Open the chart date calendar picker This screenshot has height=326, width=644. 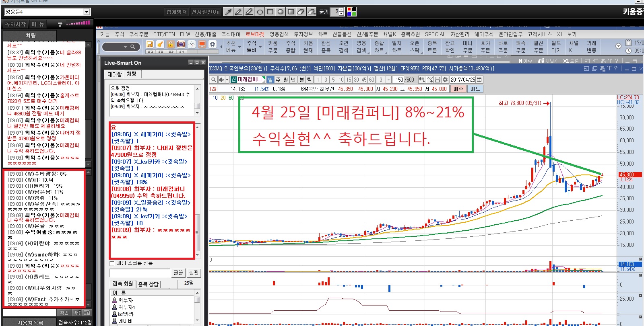point(479,80)
